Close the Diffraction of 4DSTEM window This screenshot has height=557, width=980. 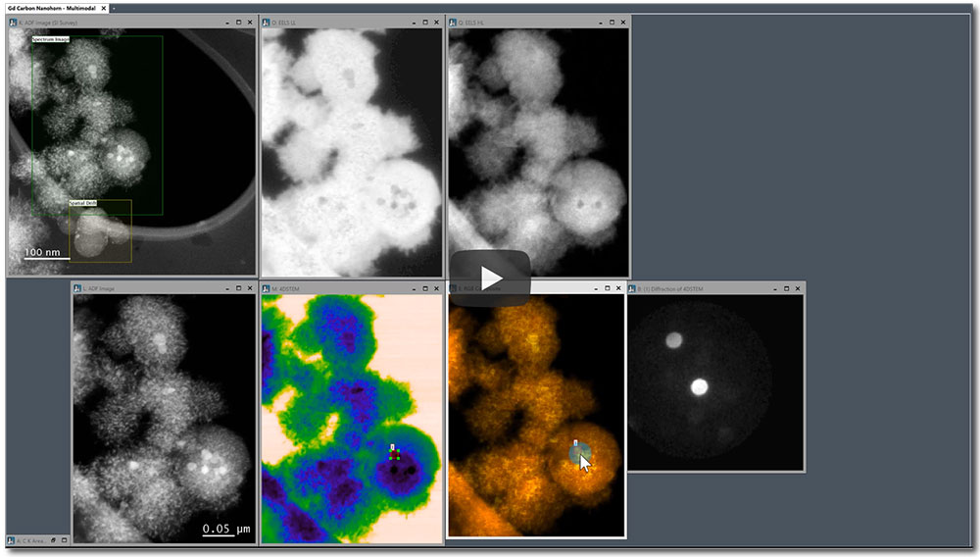[x=798, y=289]
